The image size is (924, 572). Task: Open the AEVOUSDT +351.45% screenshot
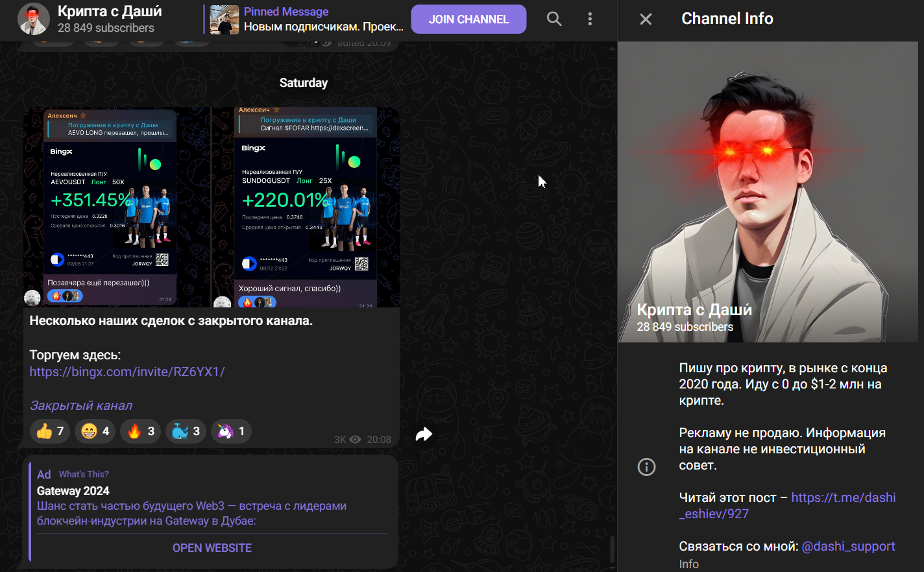click(x=117, y=206)
